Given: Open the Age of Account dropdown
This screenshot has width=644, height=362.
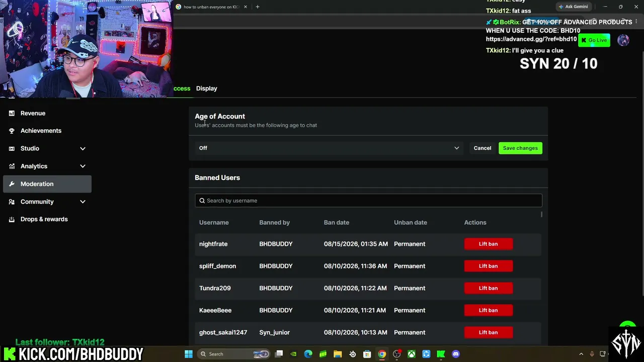Looking at the screenshot, I should 329,148.
